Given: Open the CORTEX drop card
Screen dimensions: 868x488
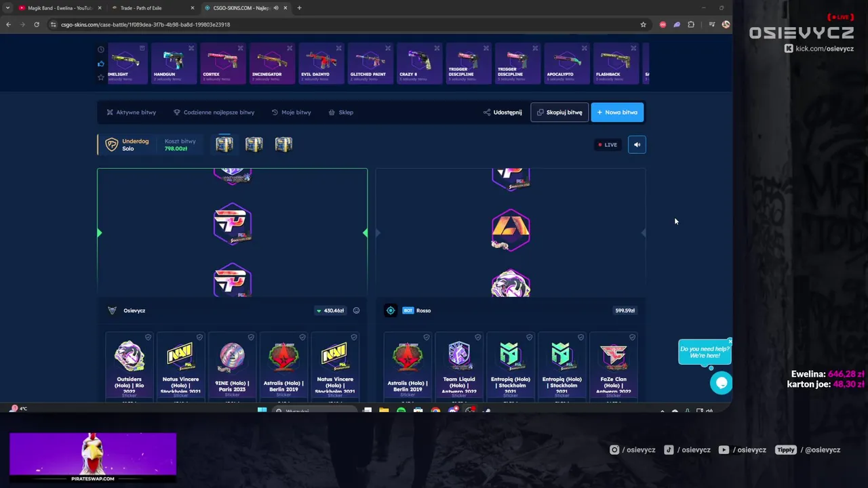Looking at the screenshot, I should point(222,64).
